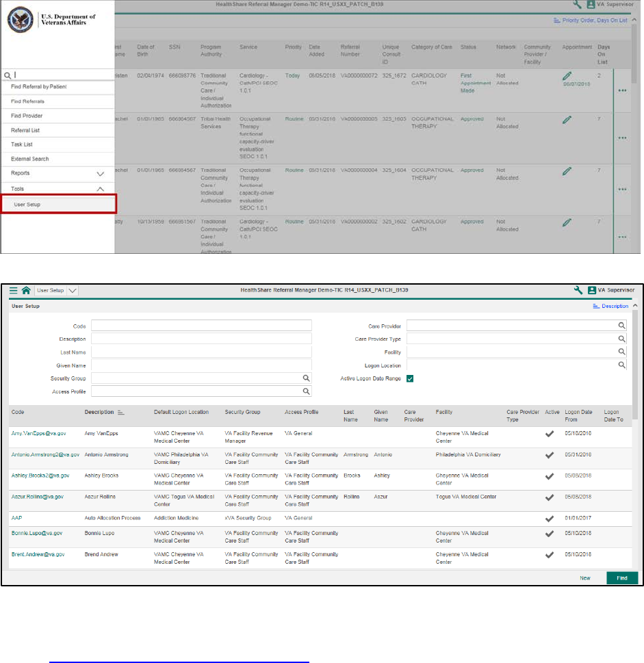Edit appointment pencil for referral VA0000000005

tap(567, 120)
